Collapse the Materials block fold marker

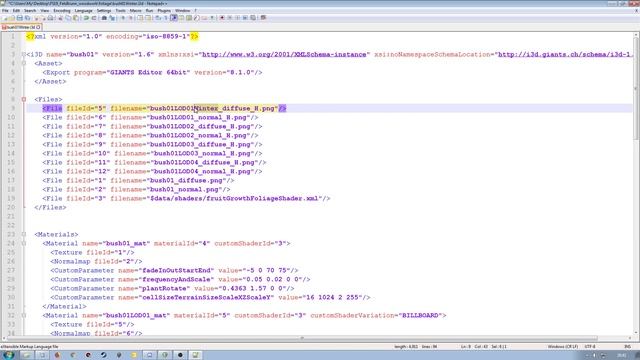[24, 234]
